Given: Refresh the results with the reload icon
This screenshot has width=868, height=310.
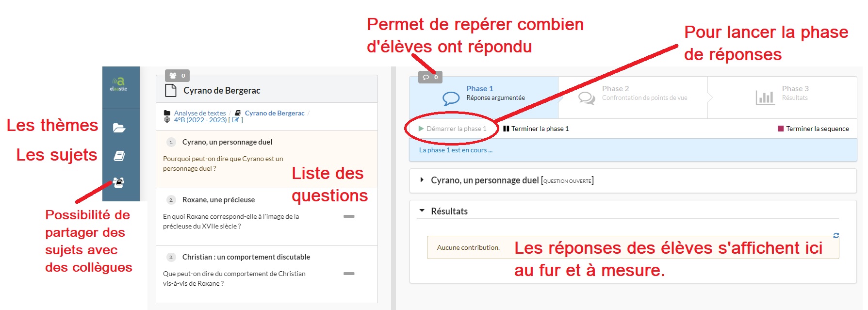Looking at the screenshot, I should coord(836,235).
